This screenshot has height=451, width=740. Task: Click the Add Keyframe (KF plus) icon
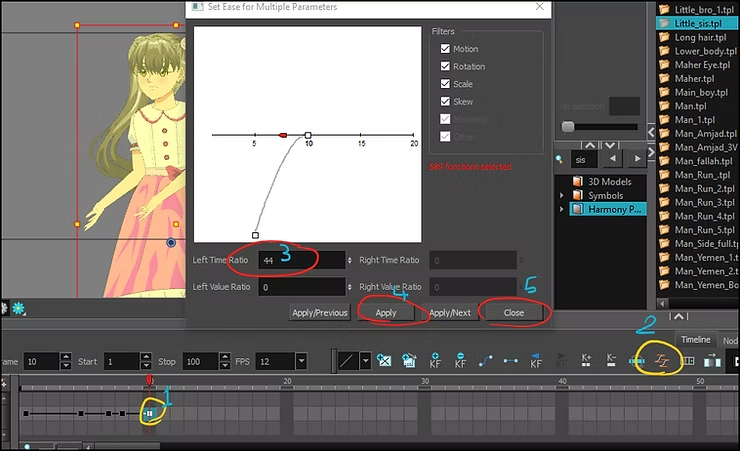tap(435, 361)
